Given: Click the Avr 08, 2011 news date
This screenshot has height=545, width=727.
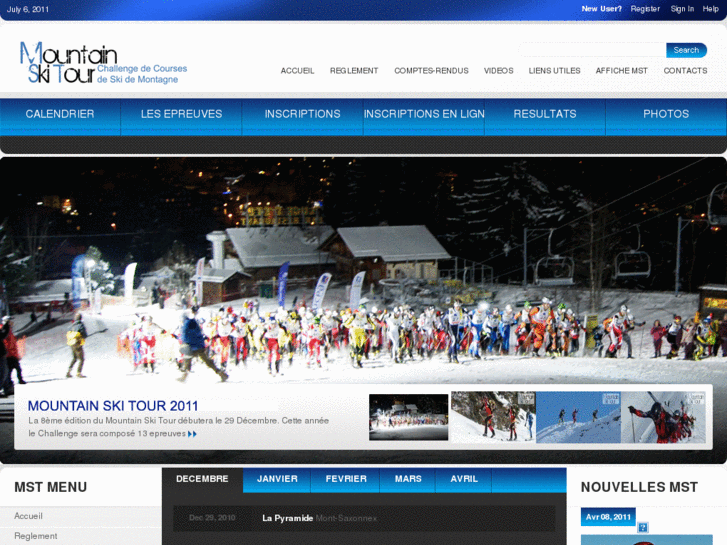Looking at the screenshot, I should 608,517.
